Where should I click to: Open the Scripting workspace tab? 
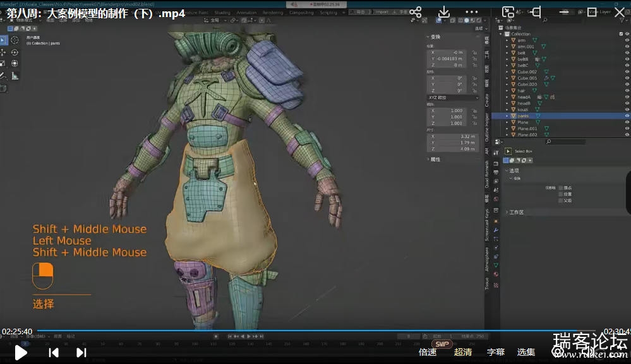pos(328,13)
